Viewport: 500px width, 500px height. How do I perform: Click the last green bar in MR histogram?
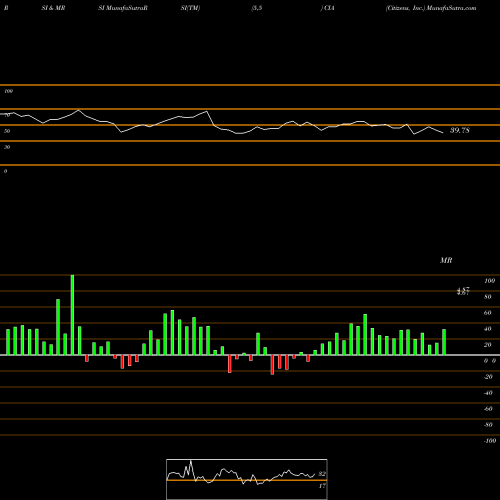click(444, 342)
